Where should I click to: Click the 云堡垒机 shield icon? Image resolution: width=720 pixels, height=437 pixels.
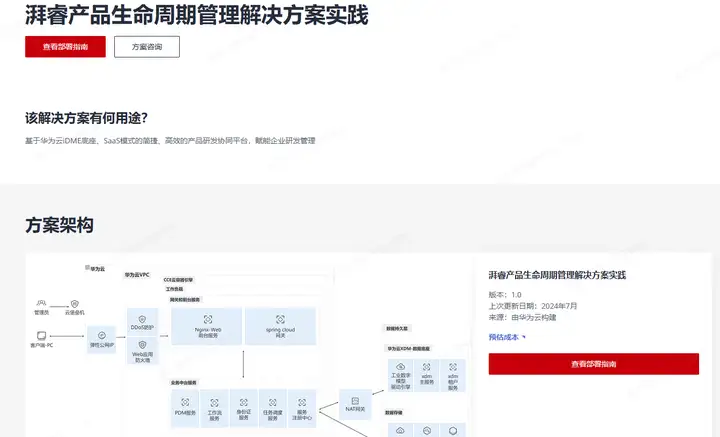tap(75, 303)
